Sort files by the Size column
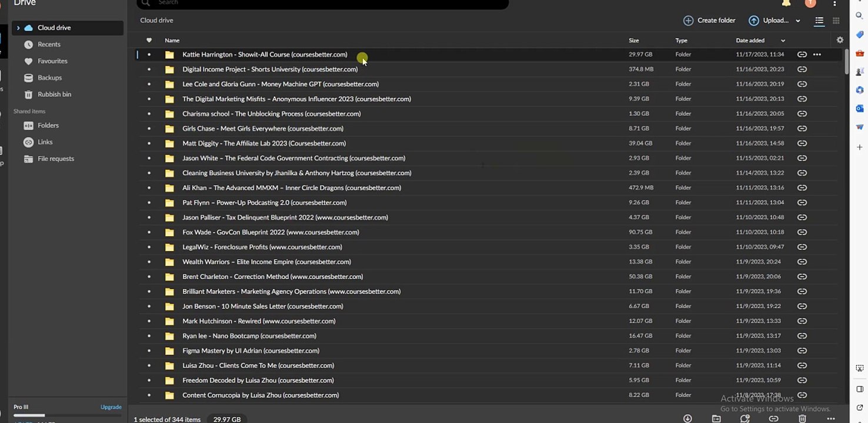 pos(633,41)
